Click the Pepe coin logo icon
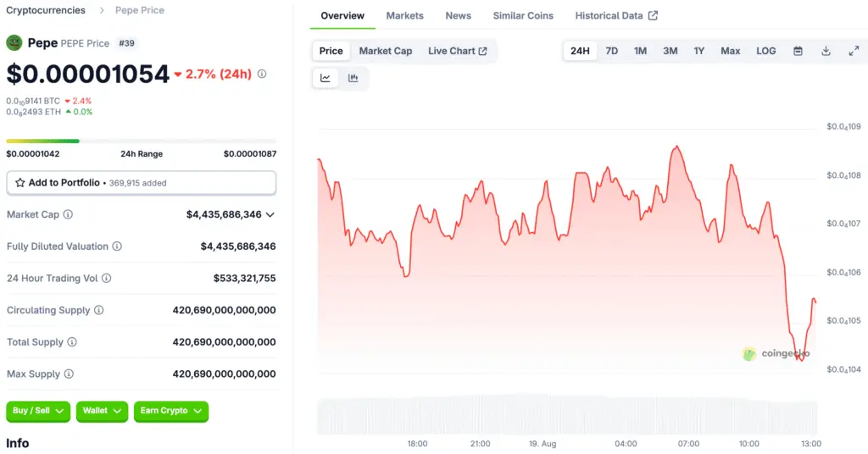The height and width of the screenshot is (454, 868). click(14, 42)
